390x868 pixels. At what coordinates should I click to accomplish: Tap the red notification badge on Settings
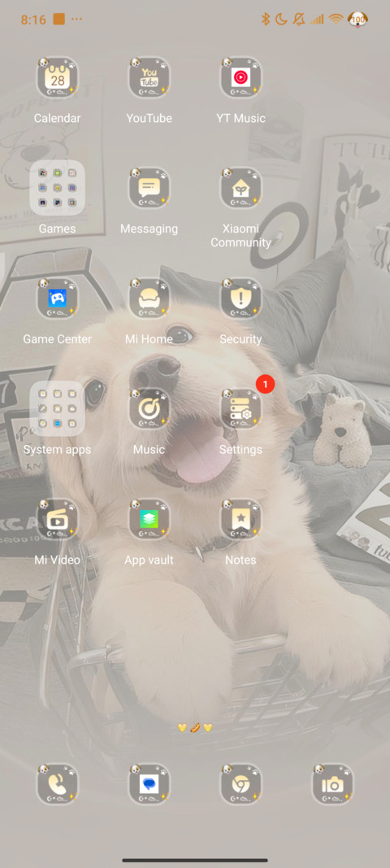coord(265,384)
